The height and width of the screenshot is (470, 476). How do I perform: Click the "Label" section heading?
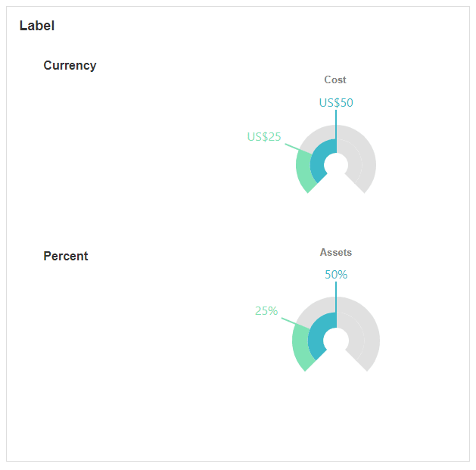coord(37,26)
